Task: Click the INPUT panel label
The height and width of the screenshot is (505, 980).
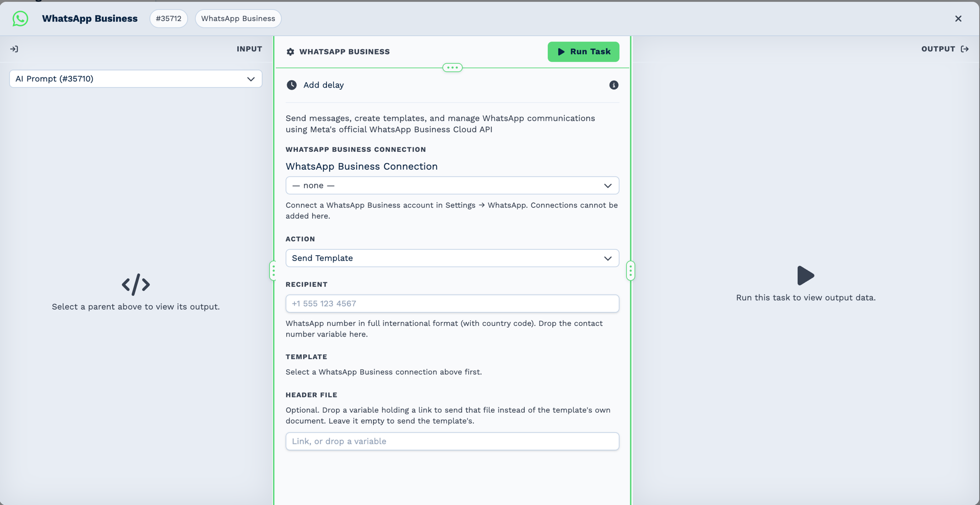Action: [249, 49]
